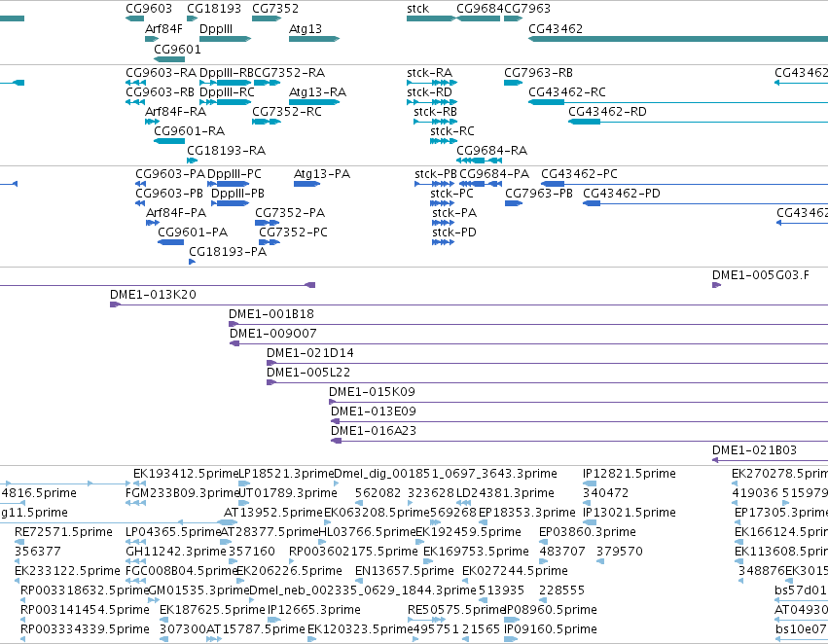This screenshot has width=828, height=644.
Task: Click transcript stck-RD
Action: 432,102
